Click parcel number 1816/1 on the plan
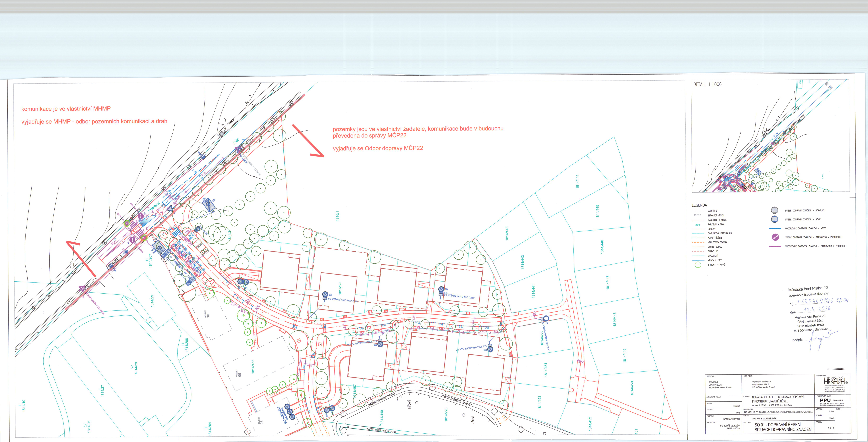 pos(337,216)
